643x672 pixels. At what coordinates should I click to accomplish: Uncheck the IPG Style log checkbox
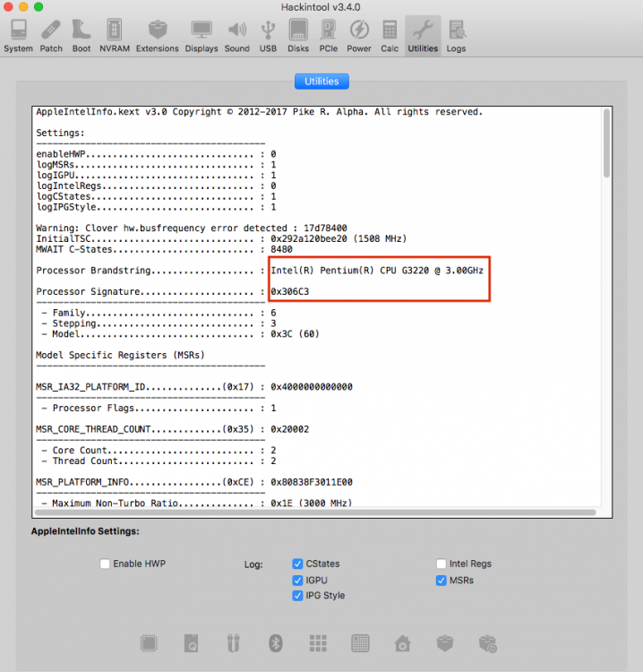coord(297,595)
